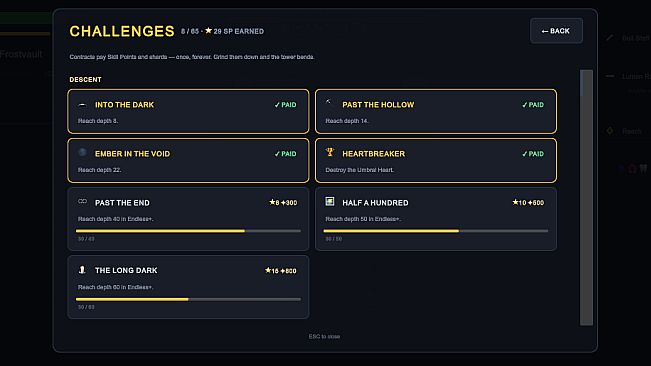Click the Half a Hundred progress bar
This screenshot has width=651, height=366.
436,231
